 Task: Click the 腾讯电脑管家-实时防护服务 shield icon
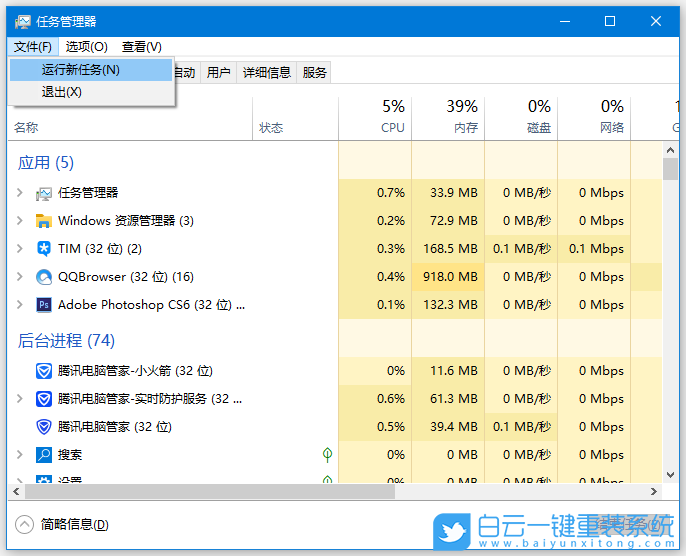point(43,399)
